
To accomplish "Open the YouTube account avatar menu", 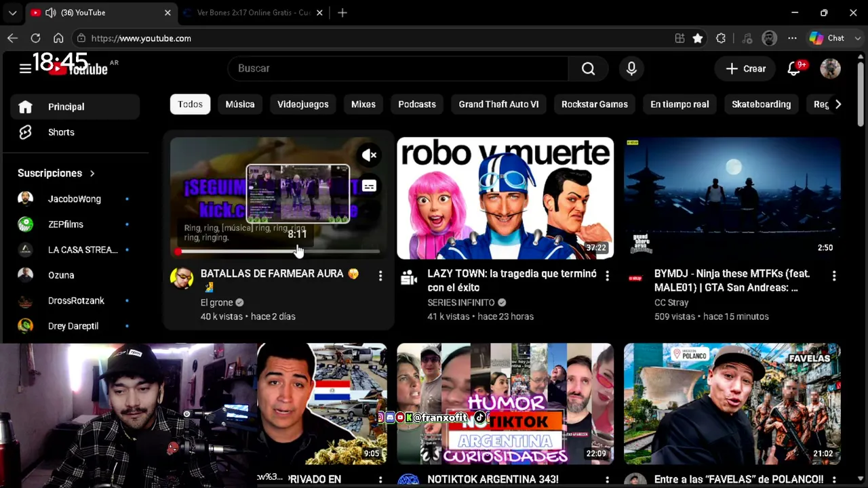I will tap(830, 68).
